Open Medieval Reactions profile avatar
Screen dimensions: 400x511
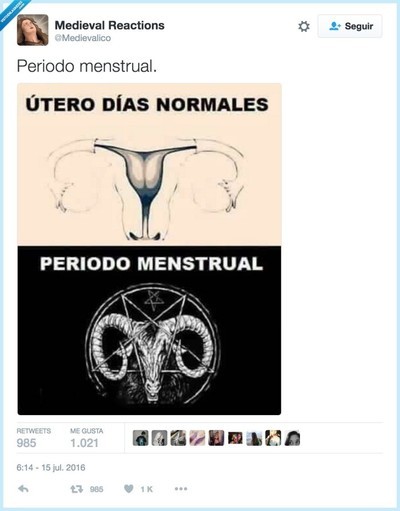coord(33,30)
